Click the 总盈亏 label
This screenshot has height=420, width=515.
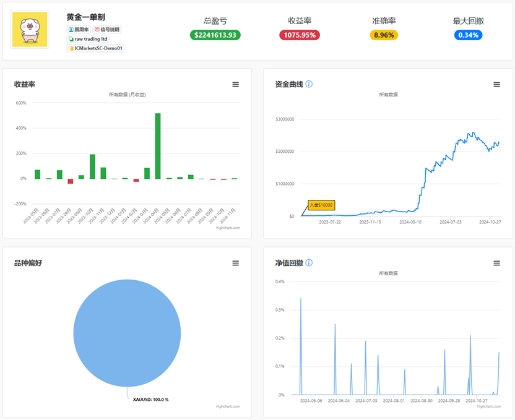(x=215, y=20)
